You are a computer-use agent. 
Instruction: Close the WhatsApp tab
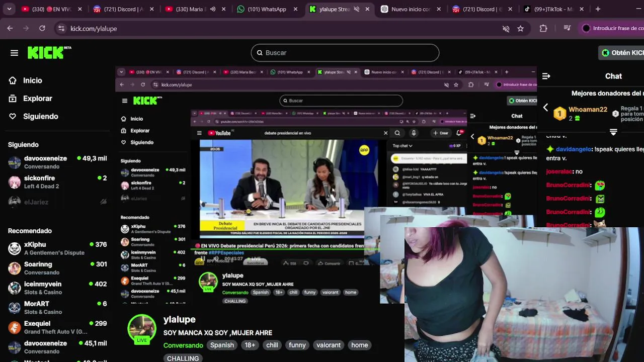click(x=295, y=9)
